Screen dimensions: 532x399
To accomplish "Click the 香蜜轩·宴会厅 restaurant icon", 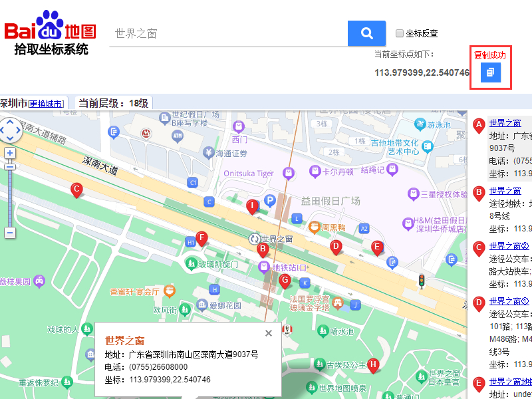I will 170,291.
